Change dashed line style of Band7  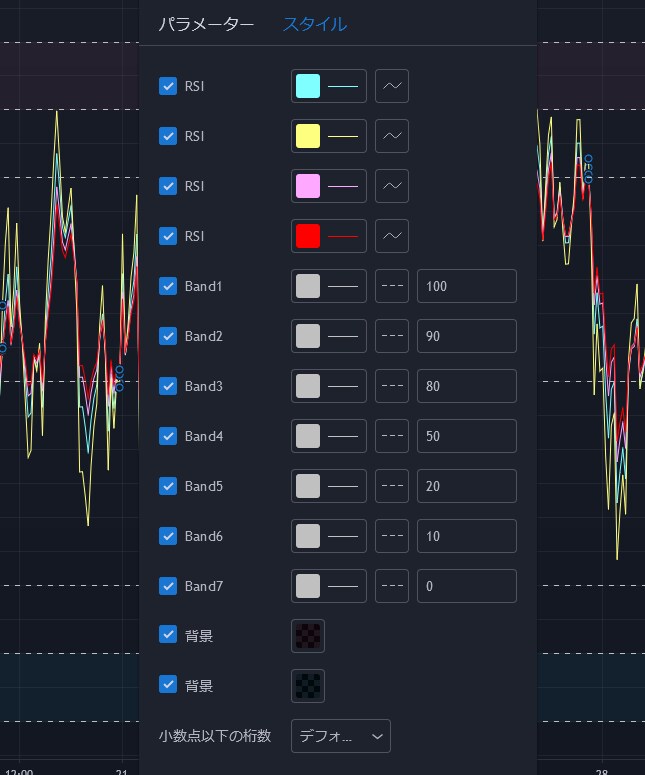[x=392, y=586]
